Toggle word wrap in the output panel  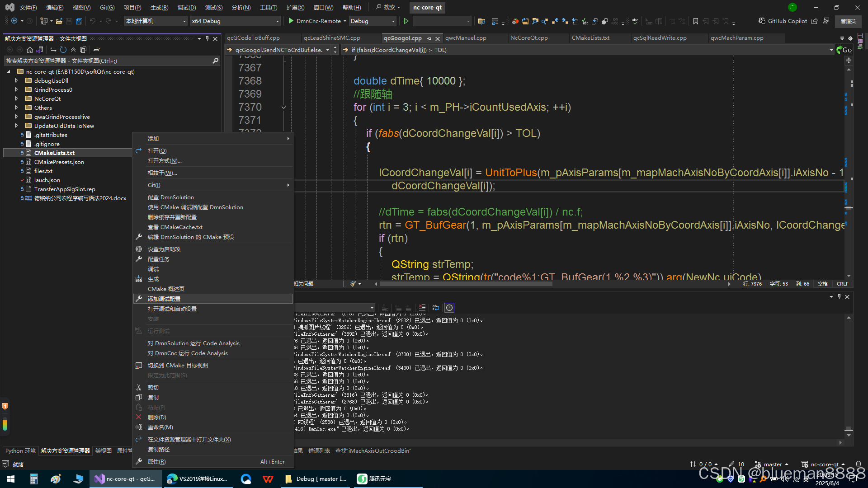pyautogui.click(x=436, y=308)
